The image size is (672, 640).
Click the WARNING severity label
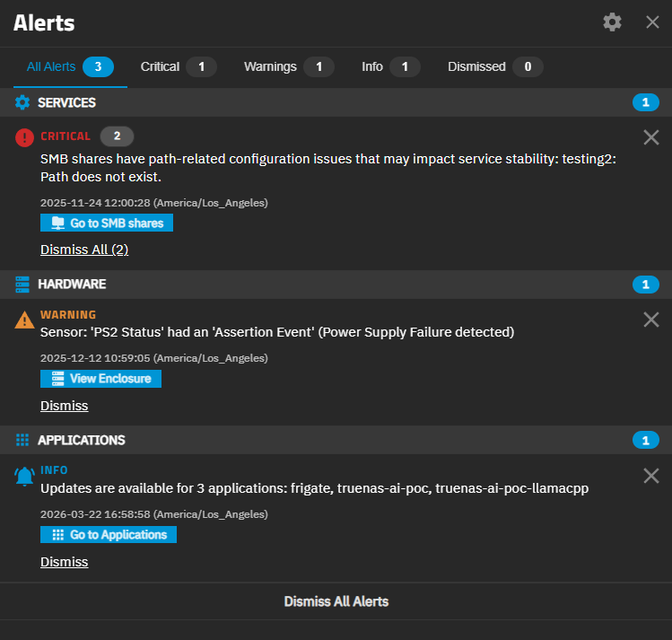(x=68, y=315)
